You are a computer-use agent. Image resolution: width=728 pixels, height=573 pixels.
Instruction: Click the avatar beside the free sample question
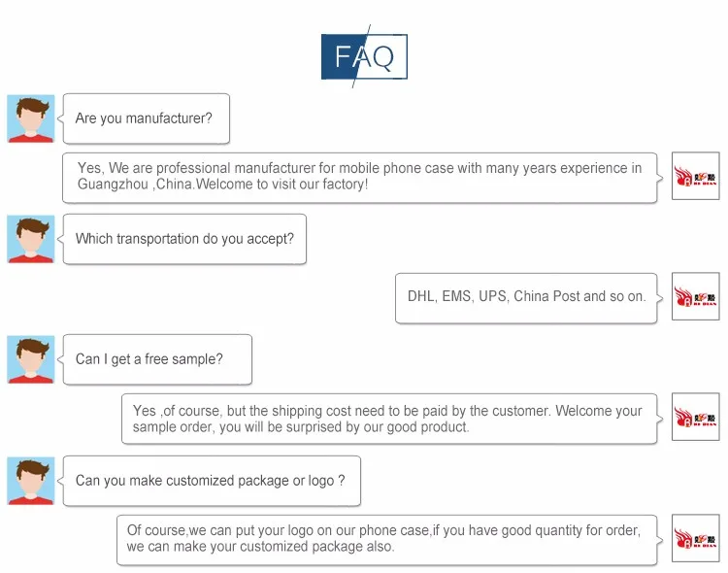tap(31, 359)
